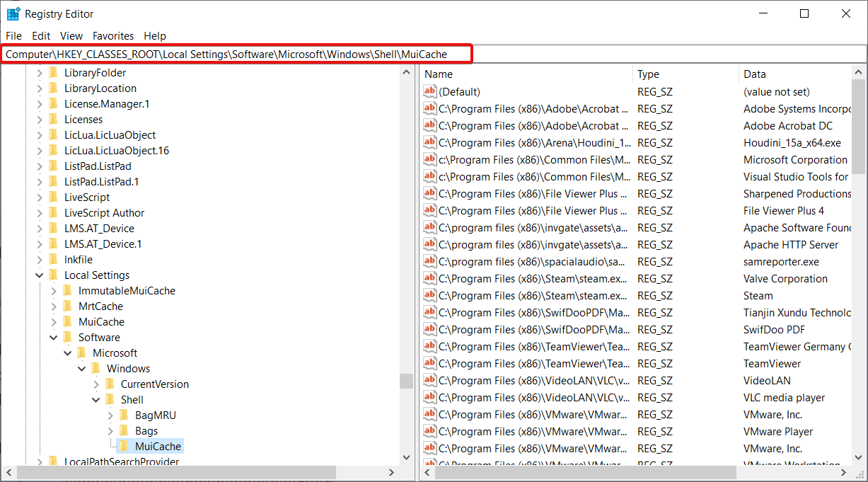
Task: Click the string icon of the Houdini_15a_x64.exe value row
Action: click(430, 142)
